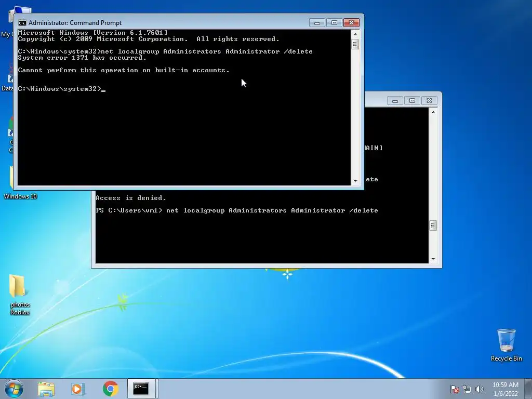Click PowerShell window scrollbar down arrow
This screenshot has height=399, width=532.
[433, 259]
